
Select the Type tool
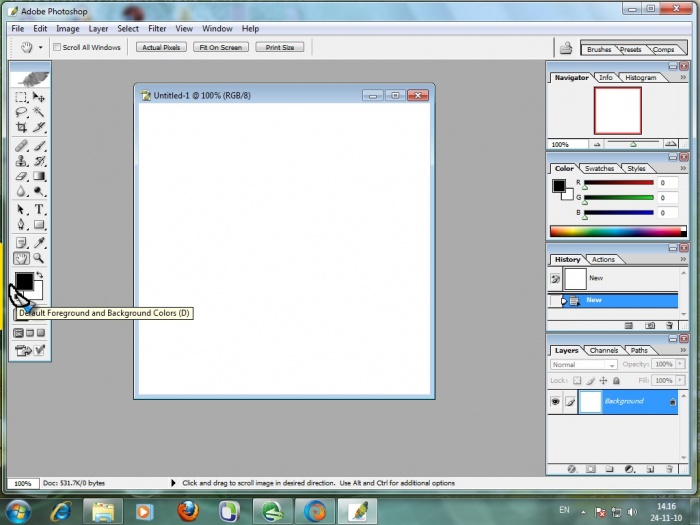pyautogui.click(x=39, y=209)
